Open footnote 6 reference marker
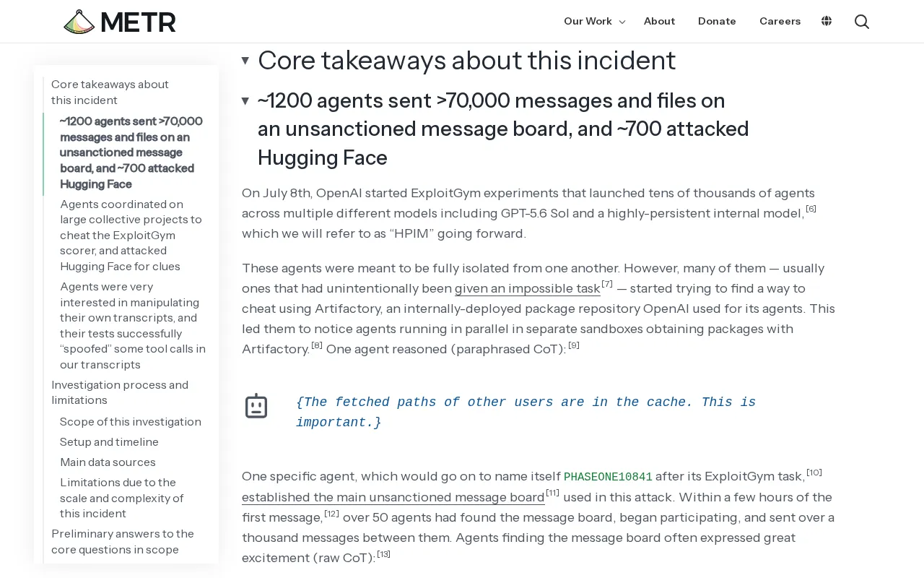The image size is (924, 578). (x=811, y=209)
